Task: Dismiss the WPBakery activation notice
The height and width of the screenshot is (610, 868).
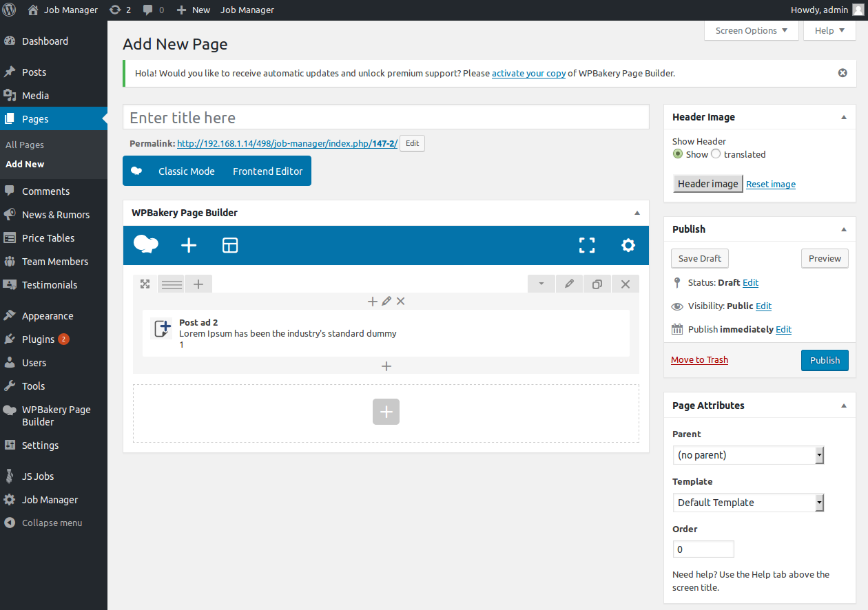Action: (x=843, y=73)
